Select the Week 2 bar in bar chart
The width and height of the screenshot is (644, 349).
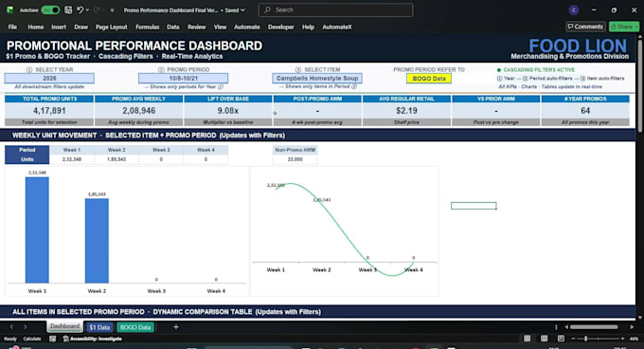[97, 241]
